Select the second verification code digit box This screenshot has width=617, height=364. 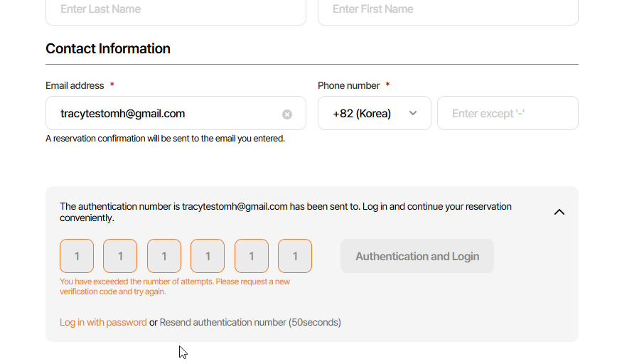point(120,256)
